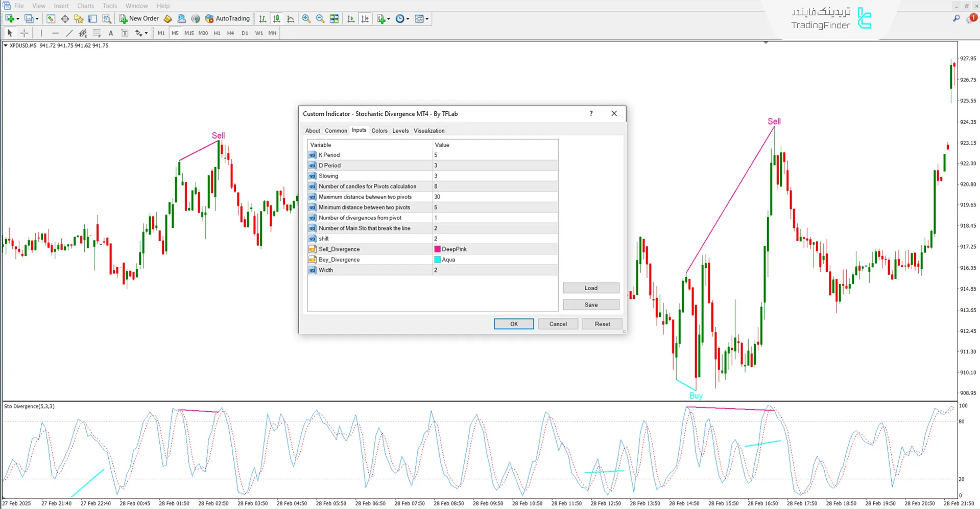
Task: Switch chart timeframe to H1
Action: [217, 33]
